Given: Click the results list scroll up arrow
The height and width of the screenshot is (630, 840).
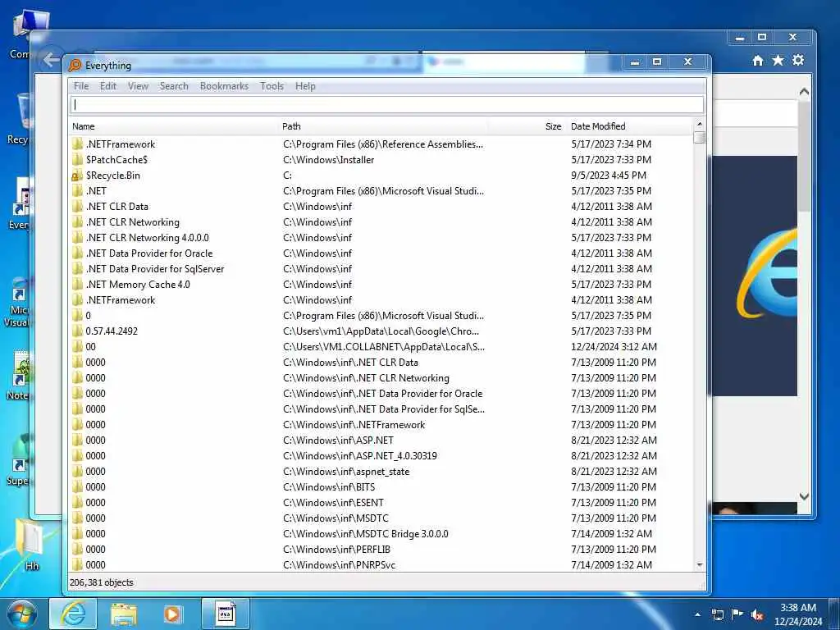Looking at the screenshot, I should (x=699, y=125).
